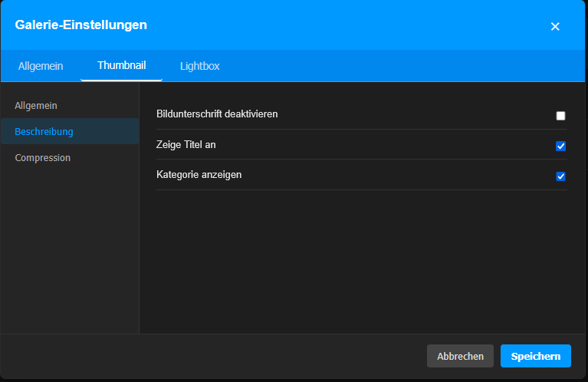588x382 pixels.
Task: Uncheck the Zeige Titel an checkbox
Action: pyautogui.click(x=560, y=146)
